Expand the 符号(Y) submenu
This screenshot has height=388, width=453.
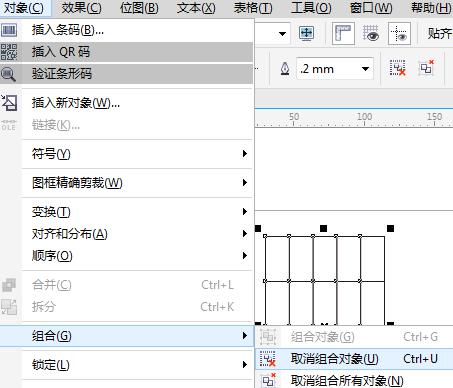pos(127,154)
